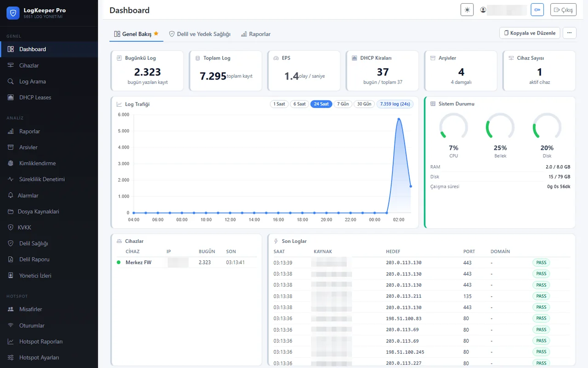Open the Raporlar tab
Image resolution: width=588 pixels, height=368 pixels.
255,34
